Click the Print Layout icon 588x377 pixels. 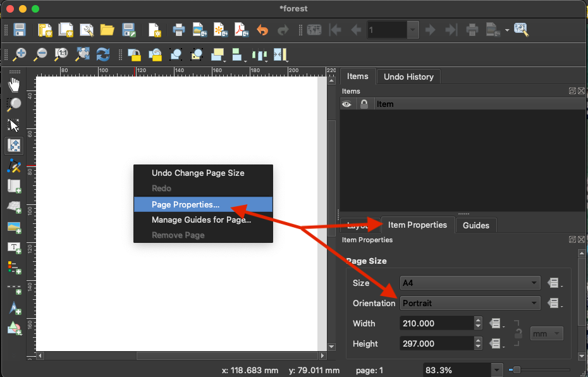pos(179,30)
